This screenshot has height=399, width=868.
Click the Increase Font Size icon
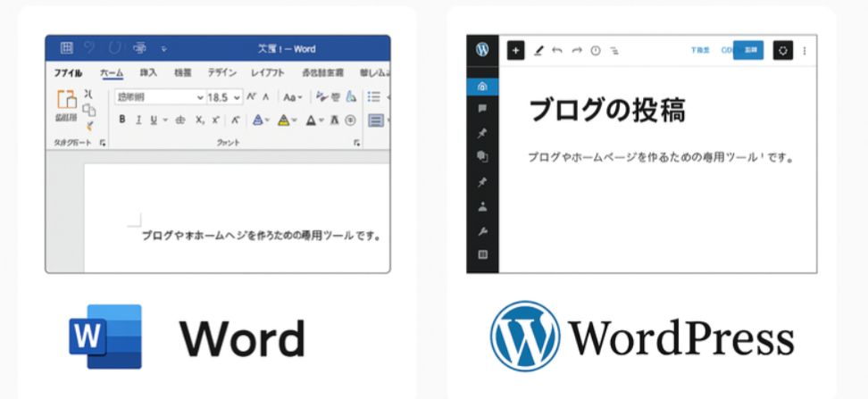click(x=251, y=96)
